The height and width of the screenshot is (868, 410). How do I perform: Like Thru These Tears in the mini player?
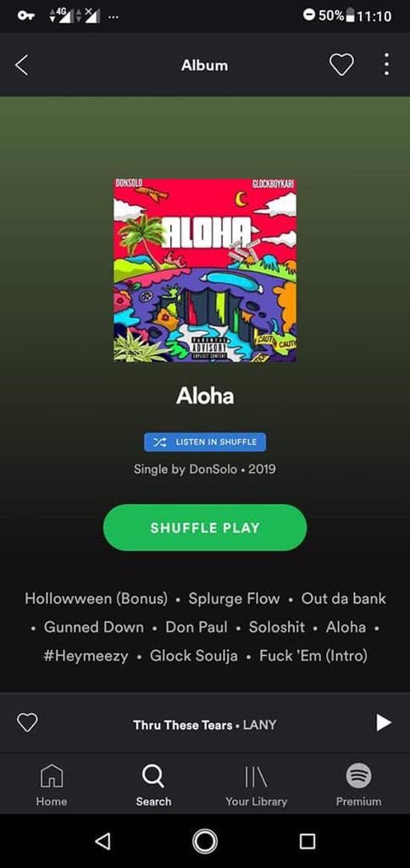click(27, 722)
